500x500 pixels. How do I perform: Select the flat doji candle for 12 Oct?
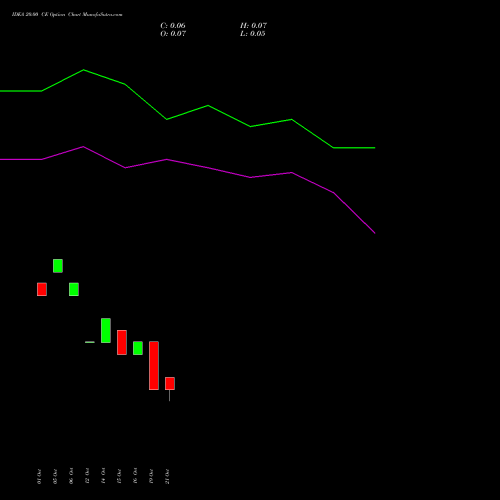90,342
